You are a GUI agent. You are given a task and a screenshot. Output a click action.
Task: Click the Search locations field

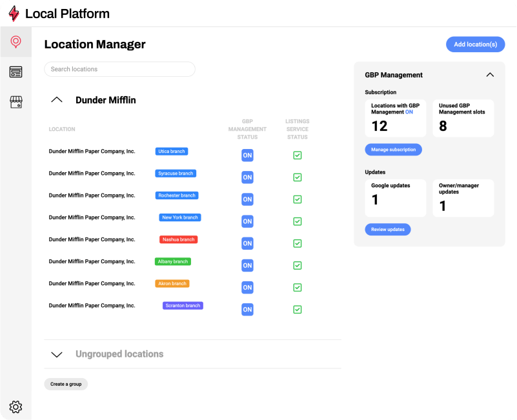[x=119, y=69]
